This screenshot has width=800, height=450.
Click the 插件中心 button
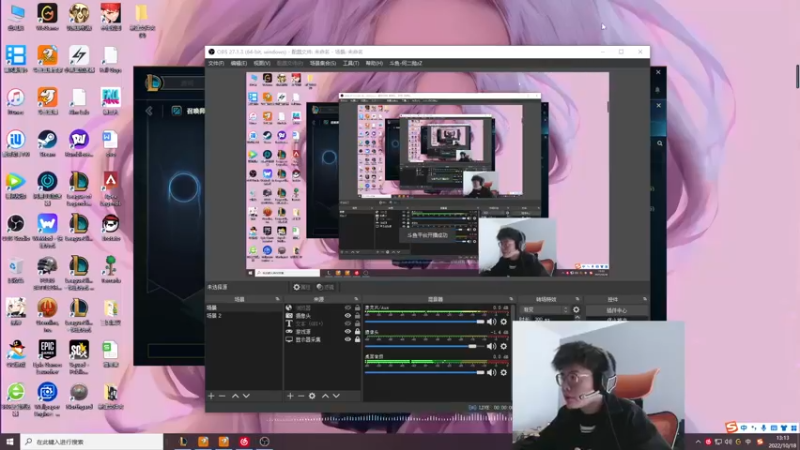coord(616,310)
